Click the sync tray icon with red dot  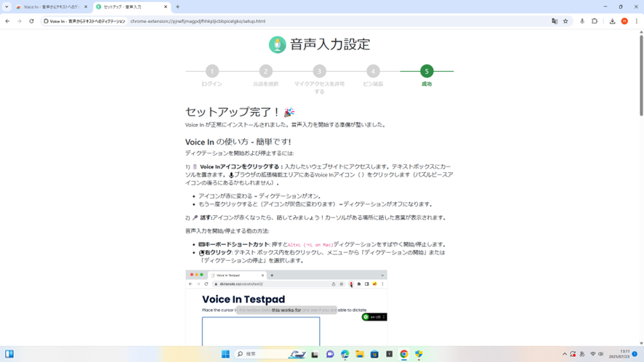coord(573,354)
